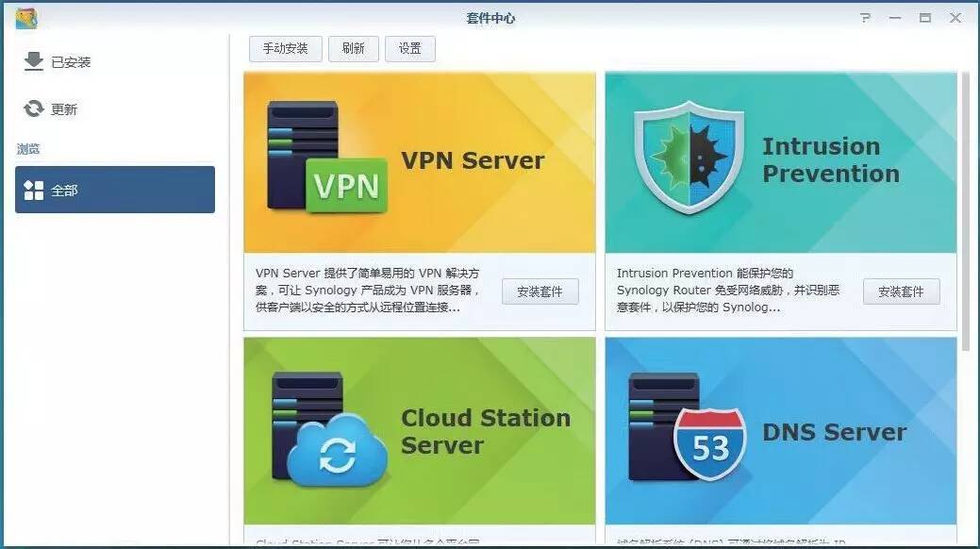
Task: Open the DNS Server package banner
Action: pos(781,431)
